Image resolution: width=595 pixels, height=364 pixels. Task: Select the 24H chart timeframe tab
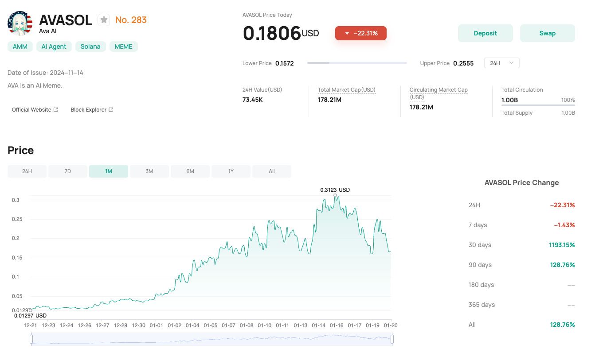(27, 171)
